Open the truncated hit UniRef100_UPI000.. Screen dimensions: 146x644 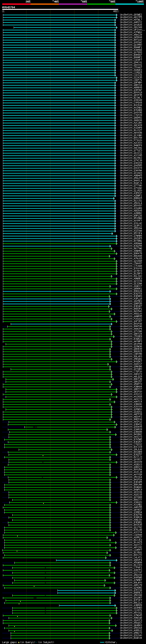[132, 30]
